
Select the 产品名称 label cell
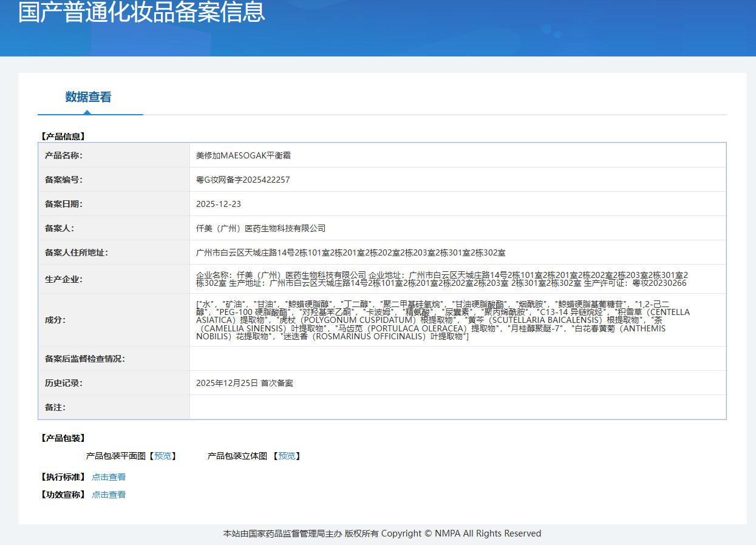(x=114, y=155)
